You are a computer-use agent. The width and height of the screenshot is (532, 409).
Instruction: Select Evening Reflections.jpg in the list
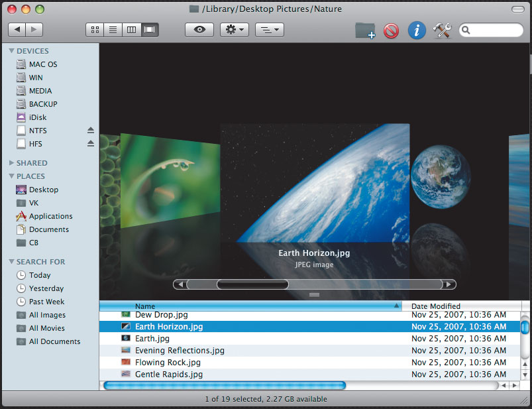point(310,350)
